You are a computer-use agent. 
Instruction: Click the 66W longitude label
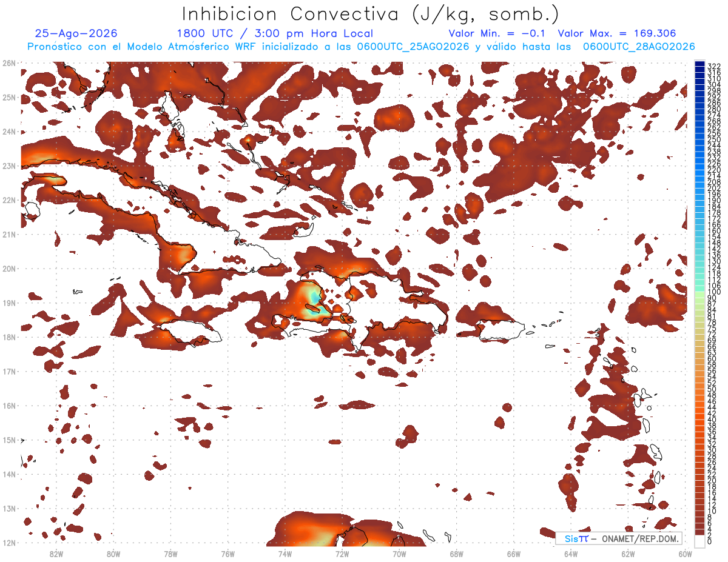pyautogui.click(x=514, y=554)
